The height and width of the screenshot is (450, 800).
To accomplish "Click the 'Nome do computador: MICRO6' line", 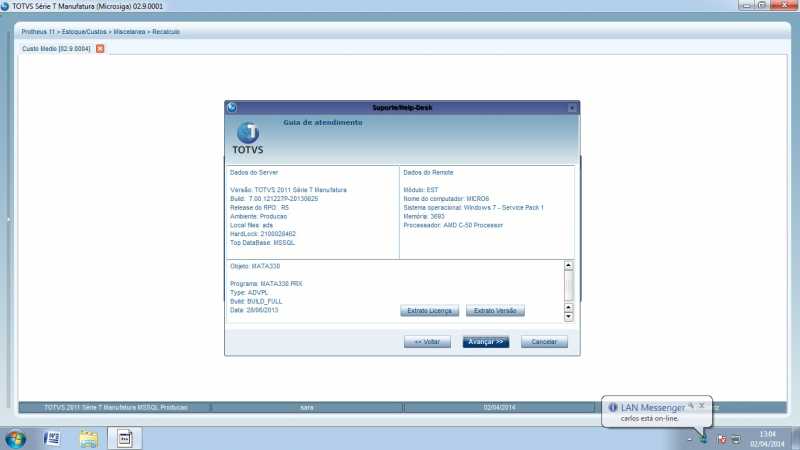I will (x=446, y=198).
